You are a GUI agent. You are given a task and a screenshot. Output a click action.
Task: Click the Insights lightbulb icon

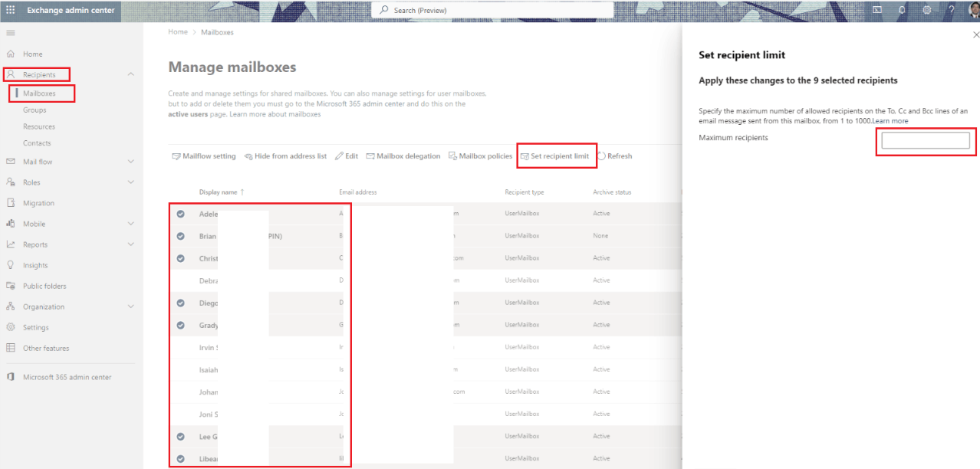coord(11,265)
